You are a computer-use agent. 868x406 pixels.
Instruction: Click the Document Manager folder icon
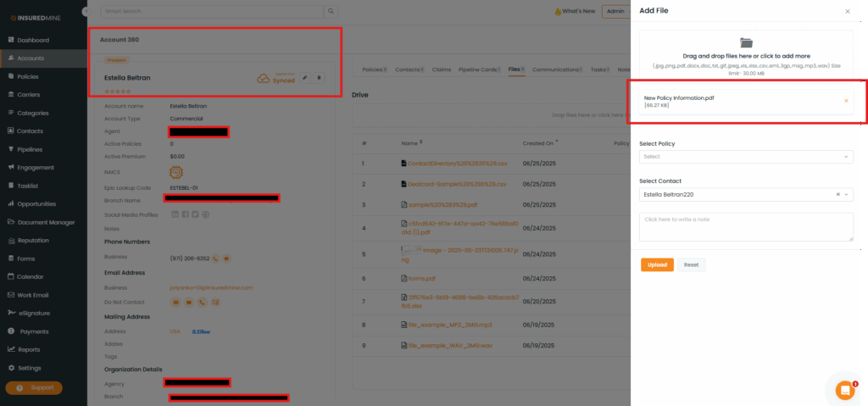[x=11, y=222]
